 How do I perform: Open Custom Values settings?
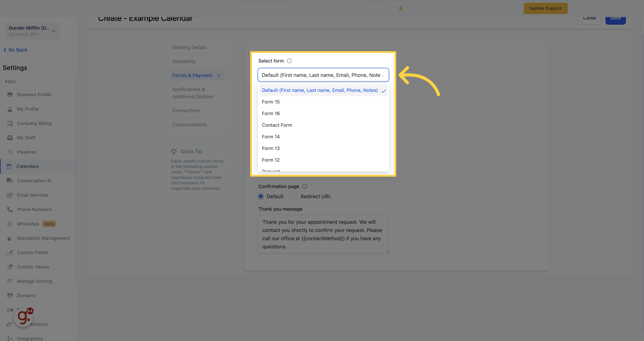pos(38,267)
